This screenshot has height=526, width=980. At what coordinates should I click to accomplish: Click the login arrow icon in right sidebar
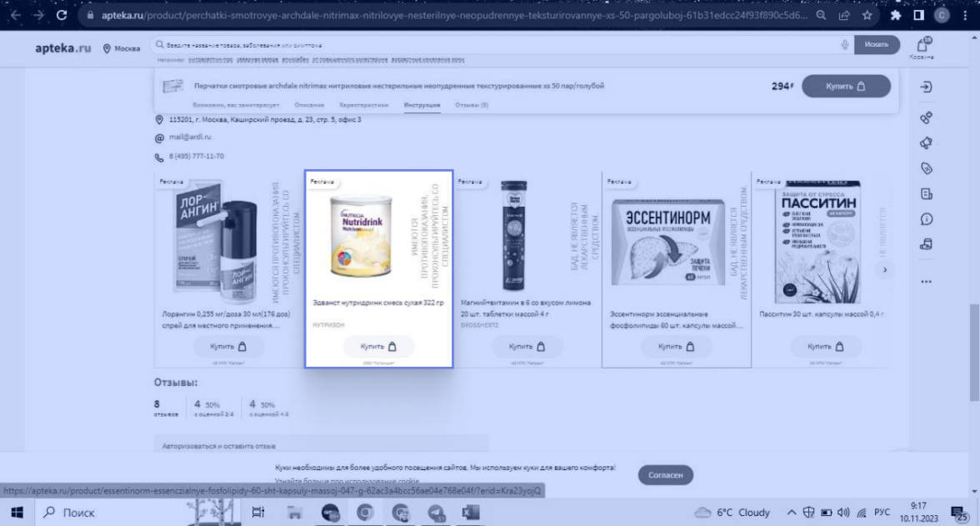click(x=927, y=87)
